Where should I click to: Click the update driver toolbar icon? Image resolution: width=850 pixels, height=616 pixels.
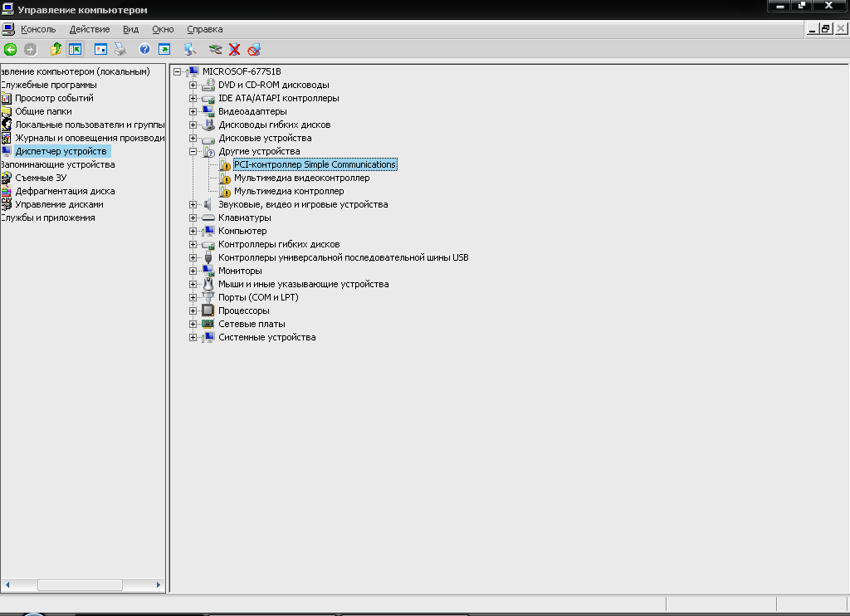(215, 49)
